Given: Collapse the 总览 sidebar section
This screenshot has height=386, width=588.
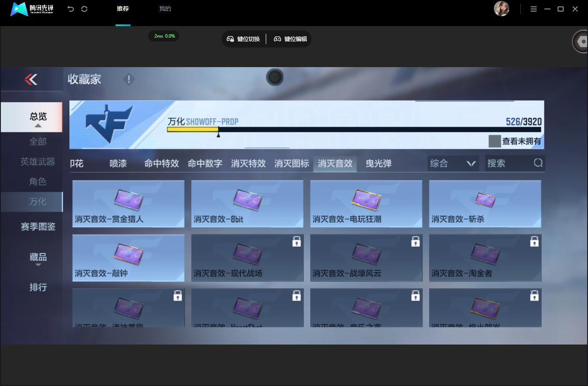Looking at the screenshot, I should pyautogui.click(x=32, y=118).
